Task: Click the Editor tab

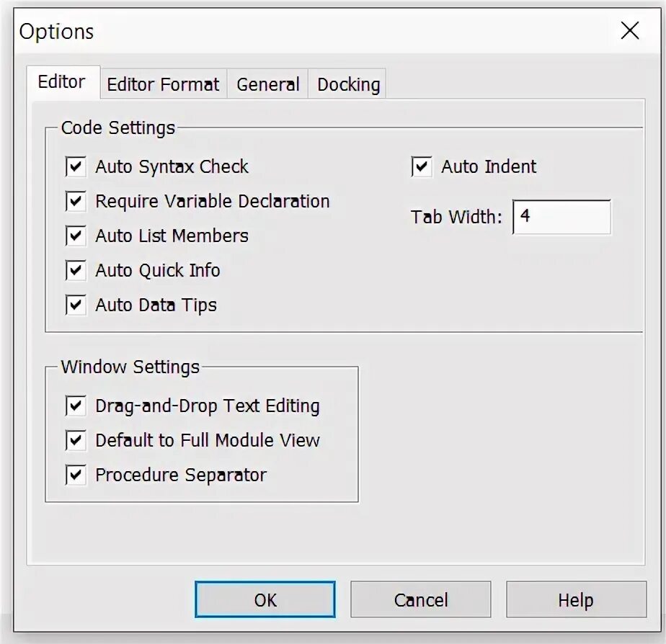Action: pos(62,82)
